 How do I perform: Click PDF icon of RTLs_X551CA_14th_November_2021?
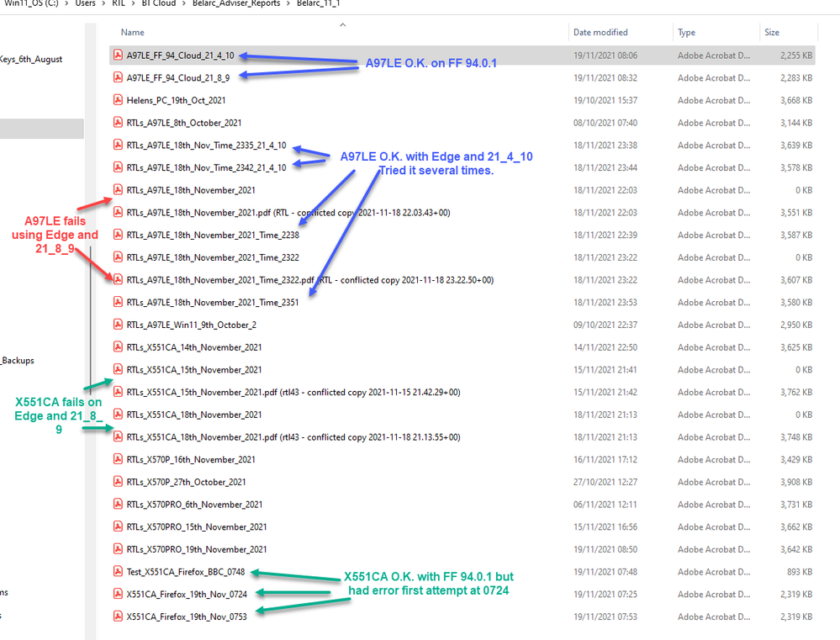[x=119, y=347]
